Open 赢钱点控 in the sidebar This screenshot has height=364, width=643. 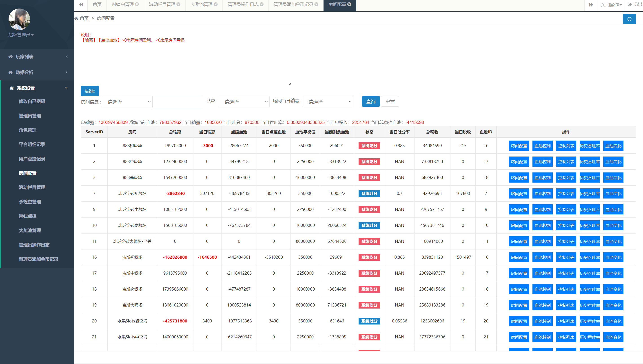pos(28,216)
